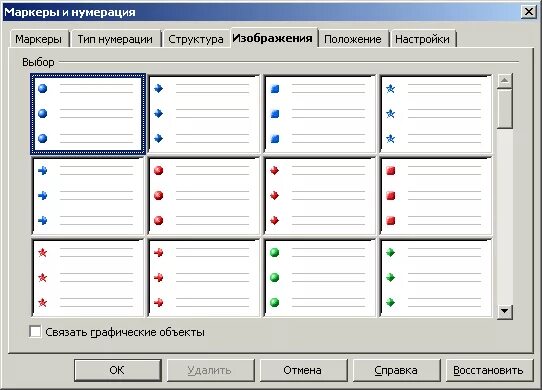Screen dimensions: 542x390
Task: Pick the blue star bullet style
Action: point(436,114)
